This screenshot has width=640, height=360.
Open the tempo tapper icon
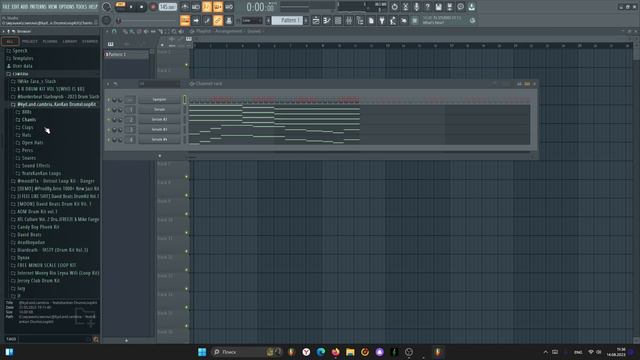[x=393, y=20]
